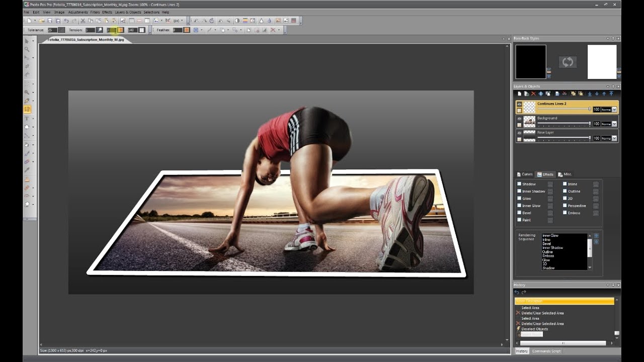Expand the new document dropdown arrow
644x362 pixels.
pyautogui.click(x=35, y=21)
